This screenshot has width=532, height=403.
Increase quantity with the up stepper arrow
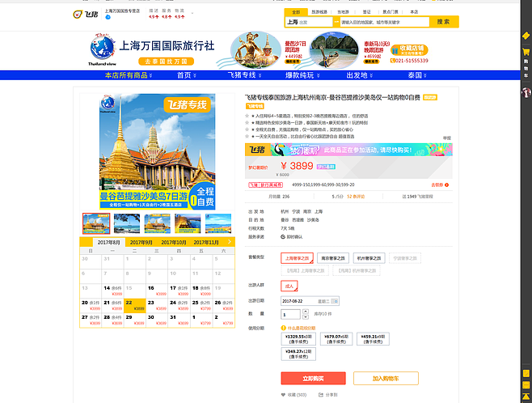click(306, 312)
